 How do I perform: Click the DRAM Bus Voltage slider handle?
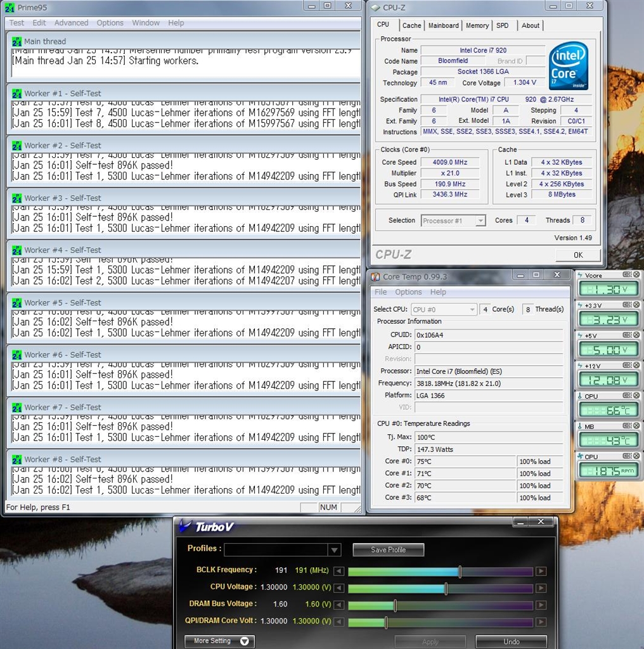396,605
